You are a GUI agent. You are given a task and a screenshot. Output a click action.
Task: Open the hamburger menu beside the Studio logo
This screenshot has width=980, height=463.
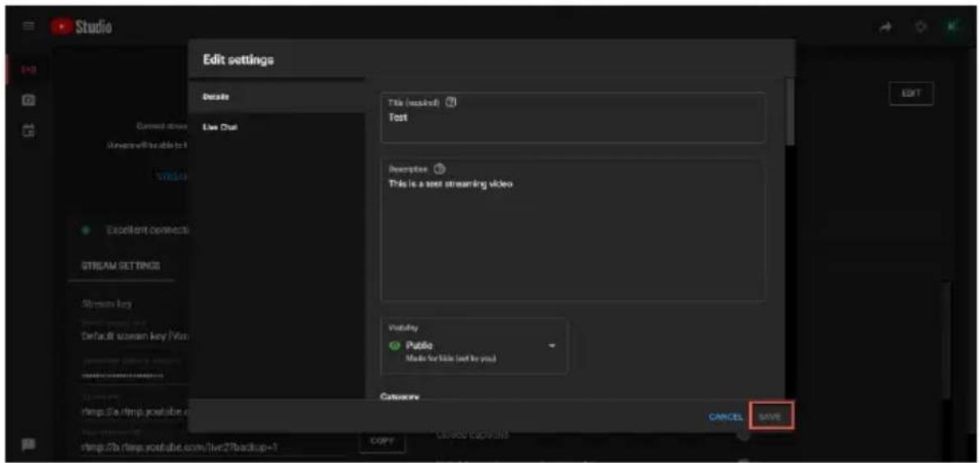30,27
